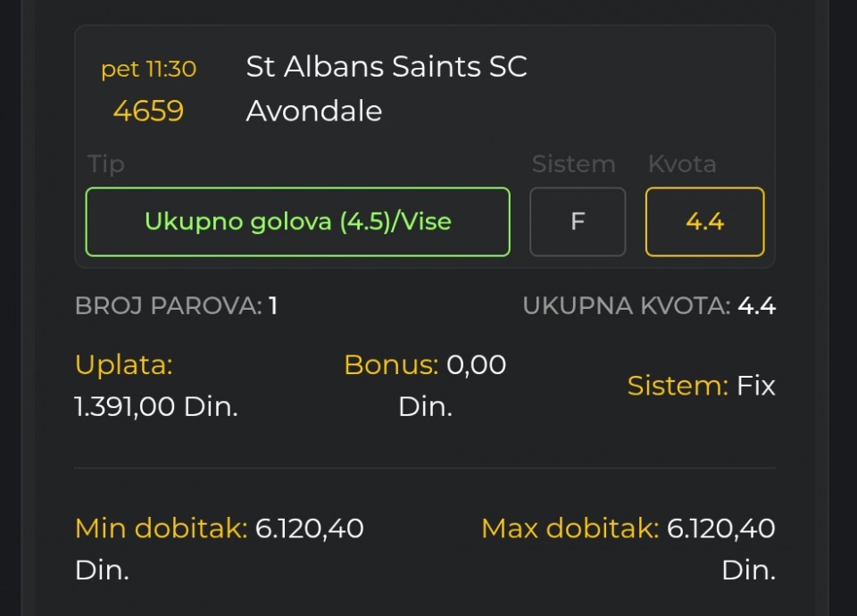This screenshot has height=616, width=857.
Task: Click the match time pet 11:30
Action: [x=148, y=69]
